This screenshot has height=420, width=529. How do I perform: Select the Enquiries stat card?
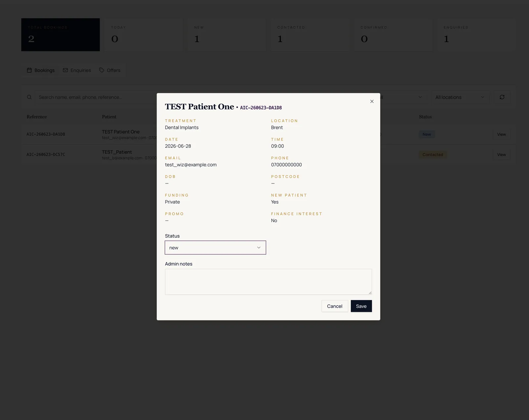pos(476,35)
